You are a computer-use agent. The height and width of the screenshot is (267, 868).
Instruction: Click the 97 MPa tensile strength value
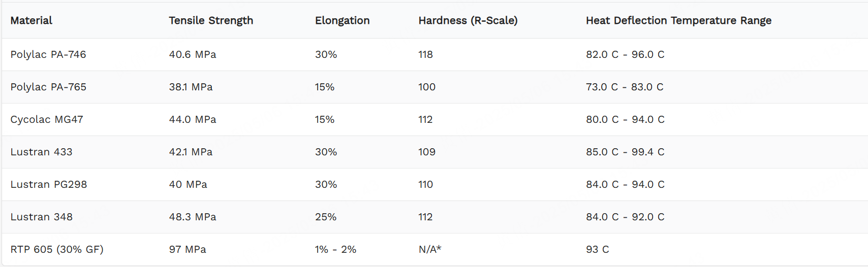[188, 249]
